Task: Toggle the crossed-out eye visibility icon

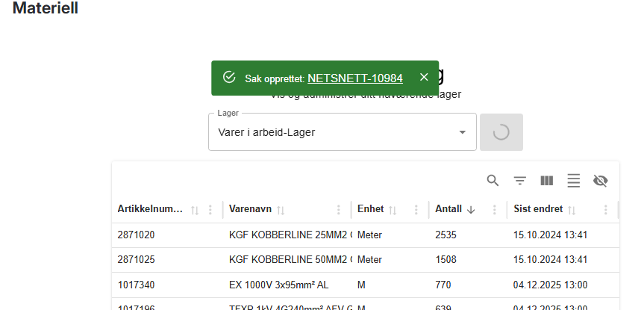Action: pyautogui.click(x=600, y=180)
